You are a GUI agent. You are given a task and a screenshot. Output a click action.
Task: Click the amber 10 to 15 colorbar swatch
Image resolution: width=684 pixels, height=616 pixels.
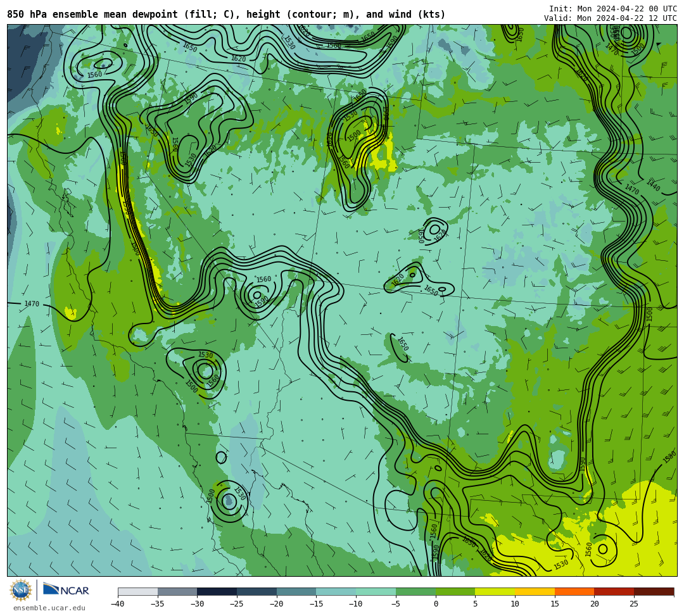535,591
